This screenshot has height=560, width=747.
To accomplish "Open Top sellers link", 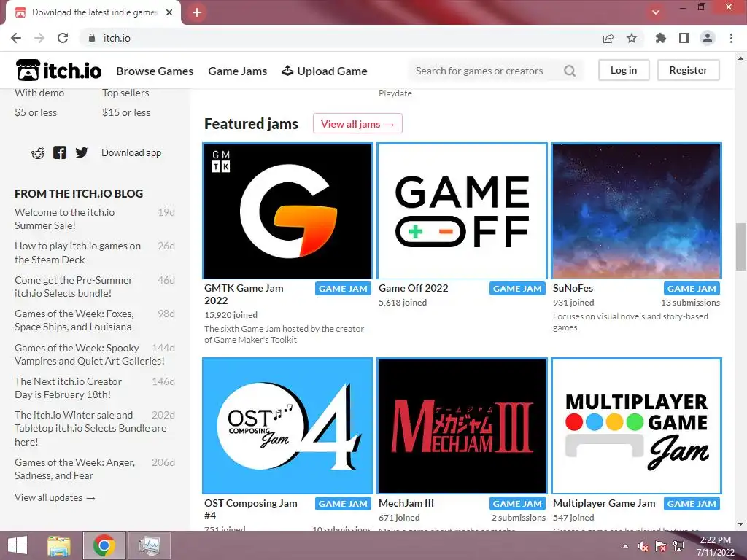I will click(x=125, y=93).
